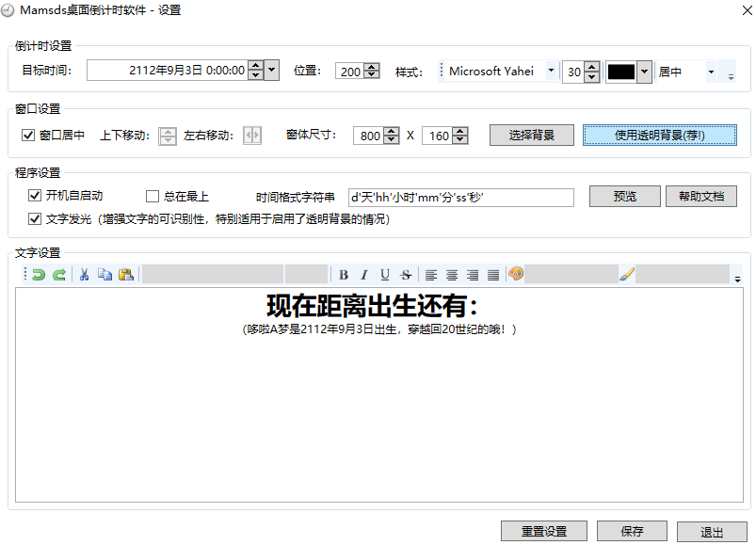Click the paintbrush highlight icon
756x545 pixels.
tap(627, 274)
